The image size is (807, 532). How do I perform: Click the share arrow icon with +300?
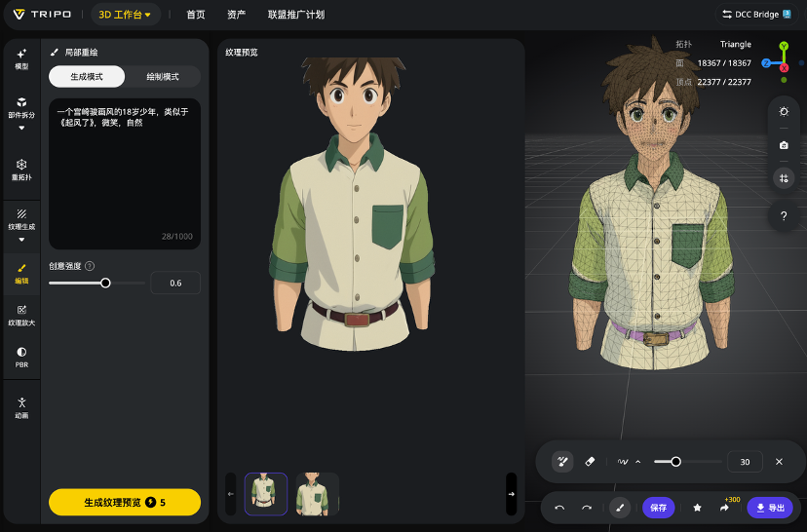pyautogui.click(x=725, y=508)
